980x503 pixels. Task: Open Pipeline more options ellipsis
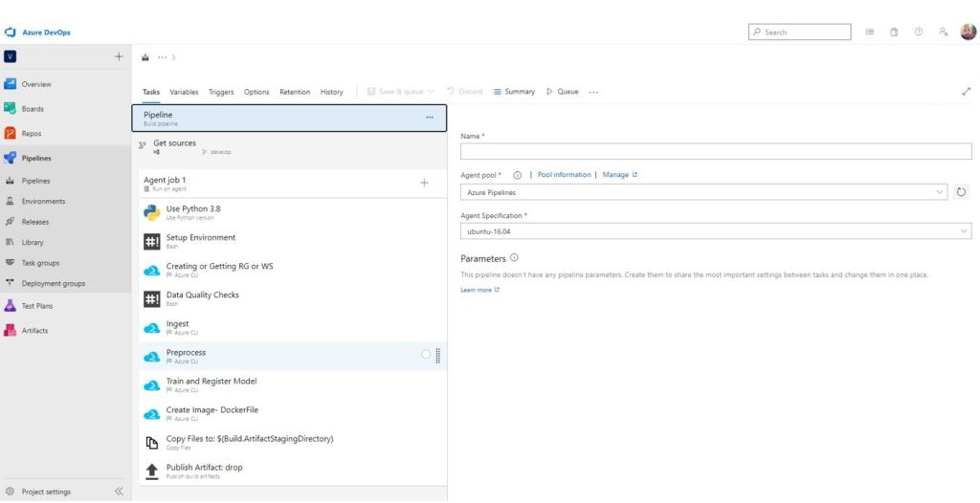(429, 117)
